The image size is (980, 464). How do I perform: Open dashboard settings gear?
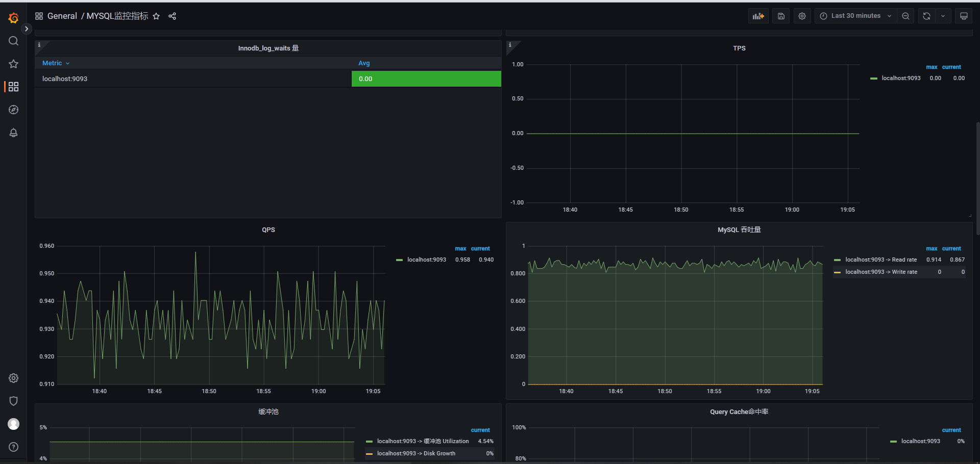pyautogui.click(x=802, y=16)
